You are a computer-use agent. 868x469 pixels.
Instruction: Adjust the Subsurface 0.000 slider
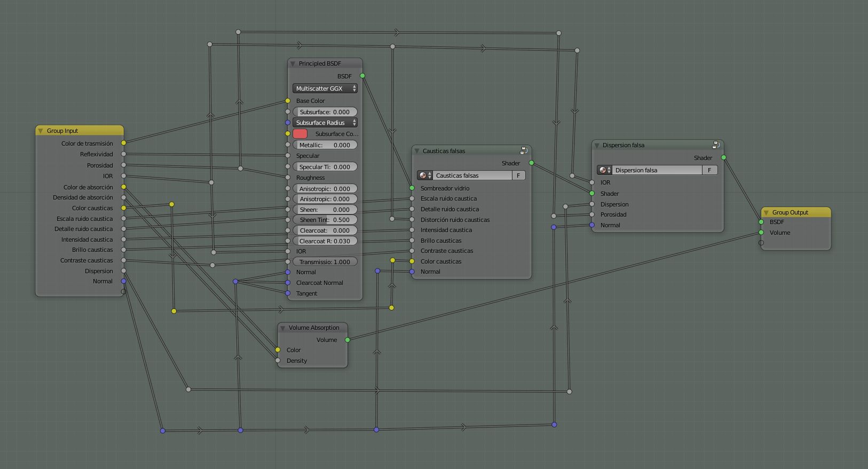325,112
